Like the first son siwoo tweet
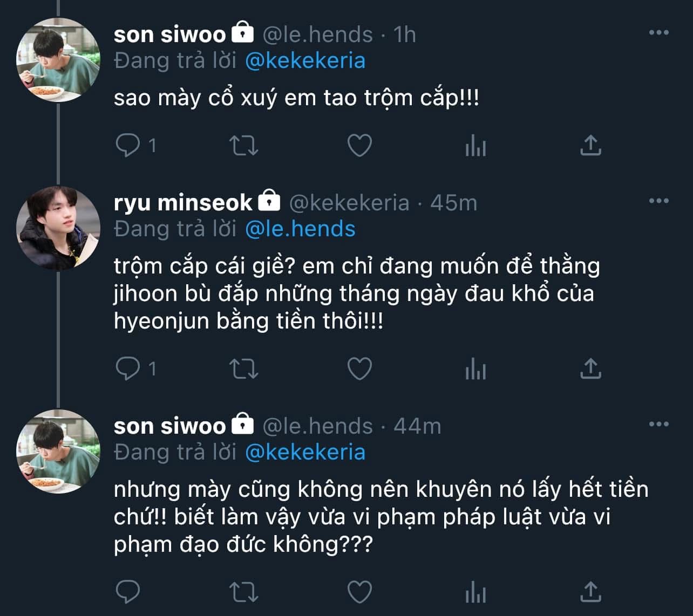 [359, 145]
